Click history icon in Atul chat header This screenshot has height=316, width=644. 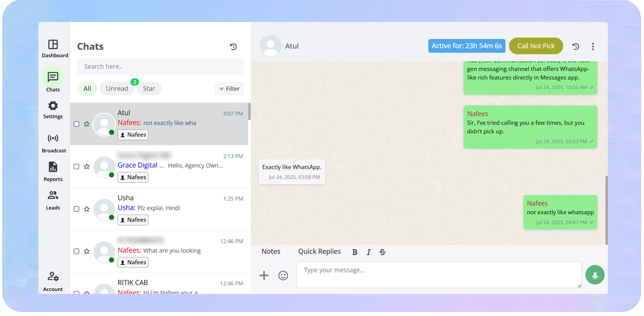(576, 46)
